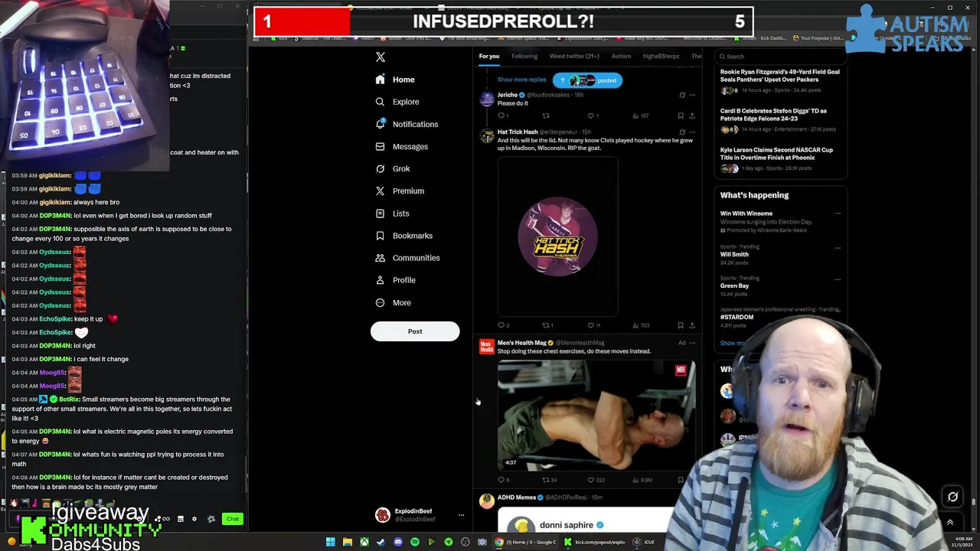The height and width of the screenshot is (551, 980).
Task: Open Messages in the X sidebar
Action: point(401,146)
